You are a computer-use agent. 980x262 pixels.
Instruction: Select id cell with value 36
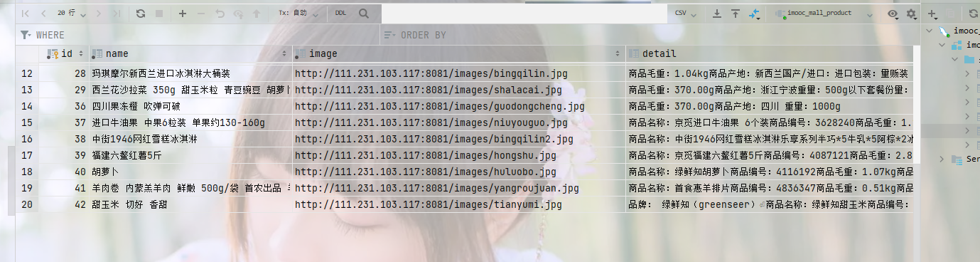pos(64,106)
